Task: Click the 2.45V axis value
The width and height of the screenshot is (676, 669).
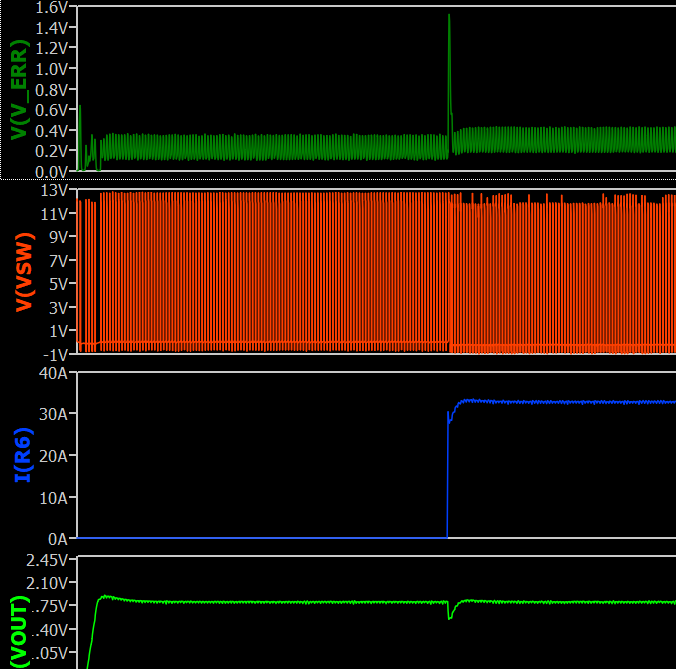Action: (x=47, y=560)
